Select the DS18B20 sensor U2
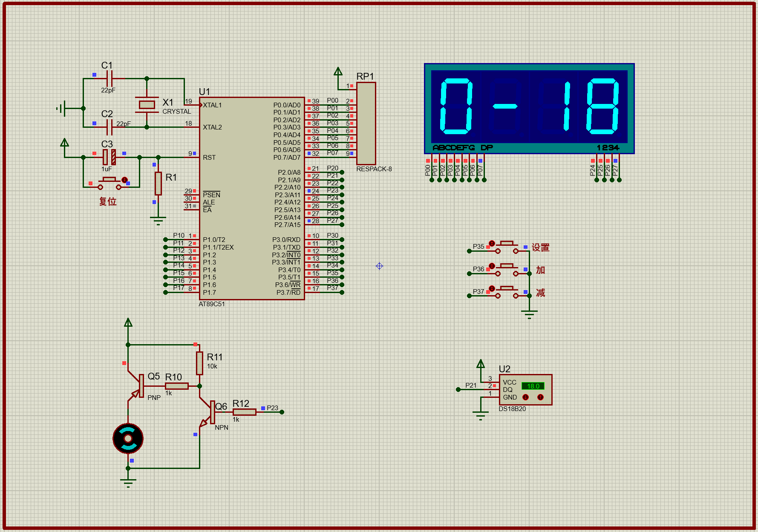This screenshot has width=758, height=532. tap(525, 390)
